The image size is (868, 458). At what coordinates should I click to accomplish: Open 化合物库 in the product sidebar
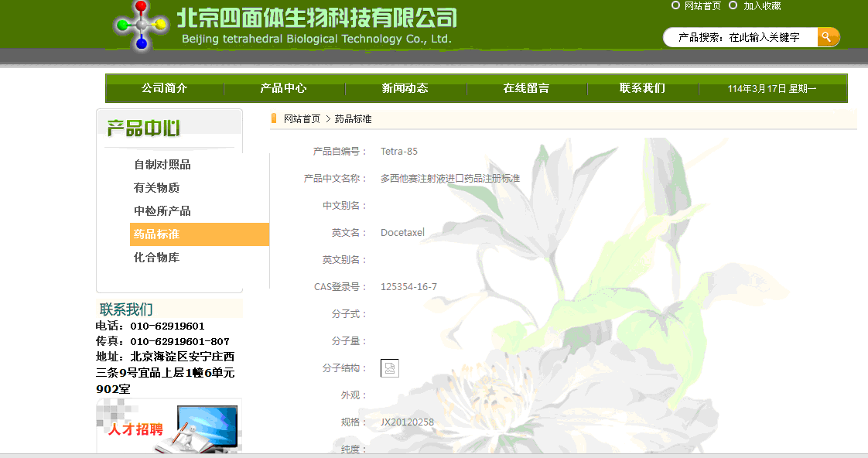[x=157, y=258]
